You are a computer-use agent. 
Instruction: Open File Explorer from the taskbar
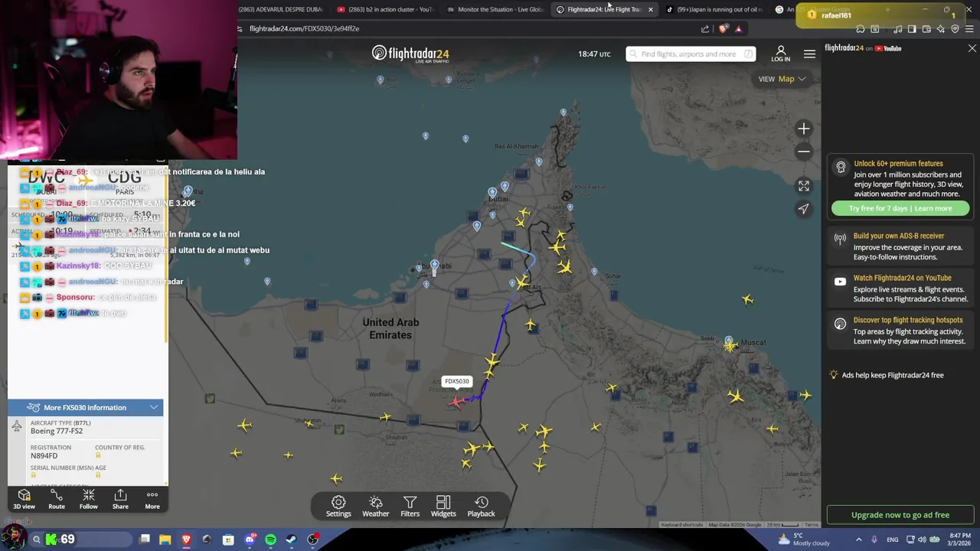click(165, 540)
